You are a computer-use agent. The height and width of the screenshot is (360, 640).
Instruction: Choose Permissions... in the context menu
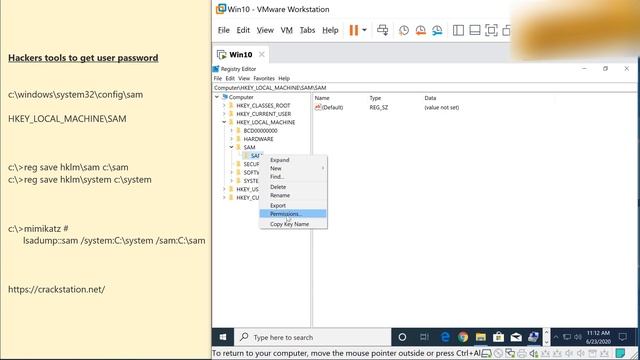click(x=293, y=214)
